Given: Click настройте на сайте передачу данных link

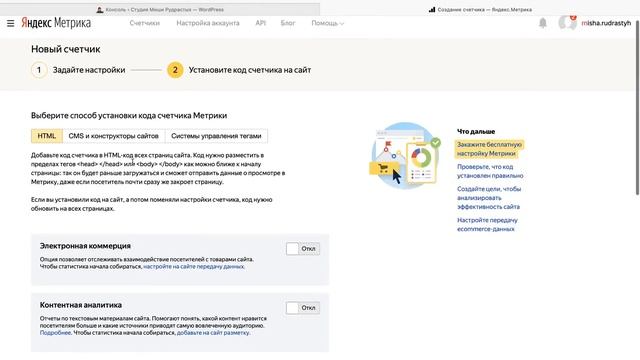Looking at the screenshot, I should tap(193, 267).
